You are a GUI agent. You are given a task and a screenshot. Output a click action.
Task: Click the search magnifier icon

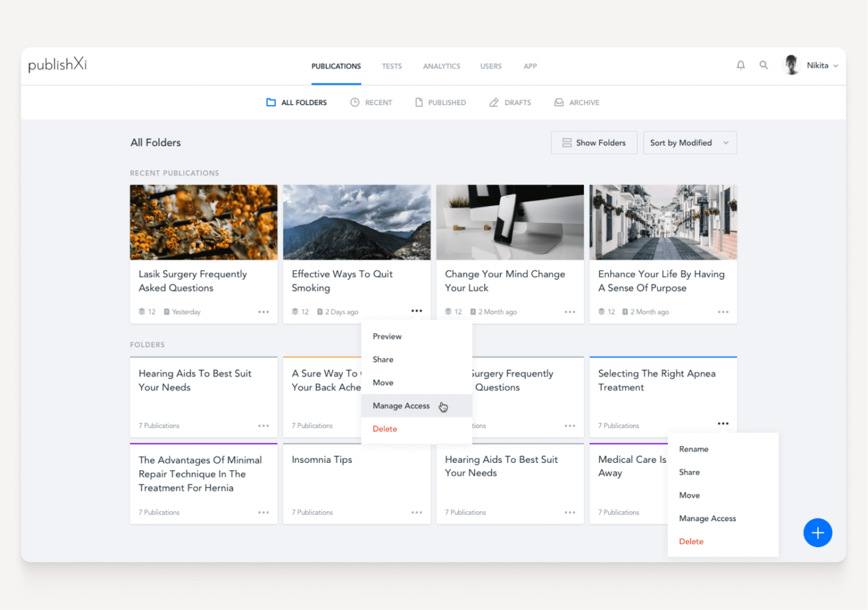pos(764,65)
